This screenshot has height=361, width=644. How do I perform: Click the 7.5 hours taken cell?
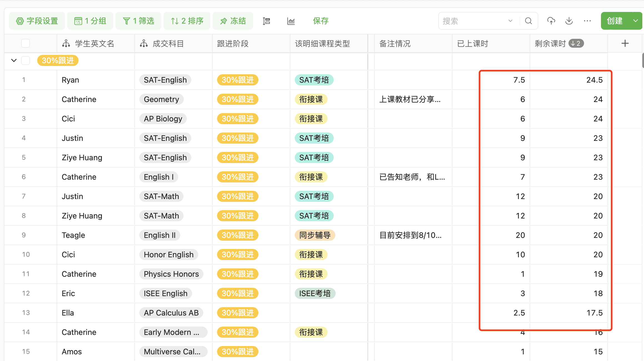pos(491,80)
